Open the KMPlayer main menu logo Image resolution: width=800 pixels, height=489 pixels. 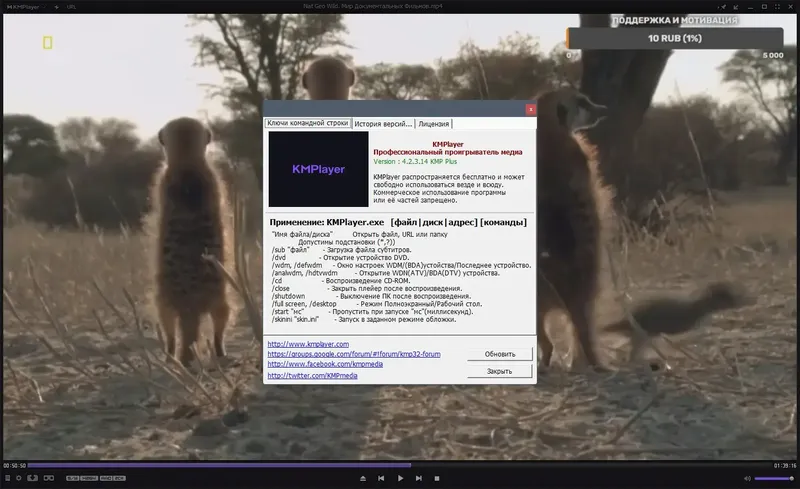point(23,7)
